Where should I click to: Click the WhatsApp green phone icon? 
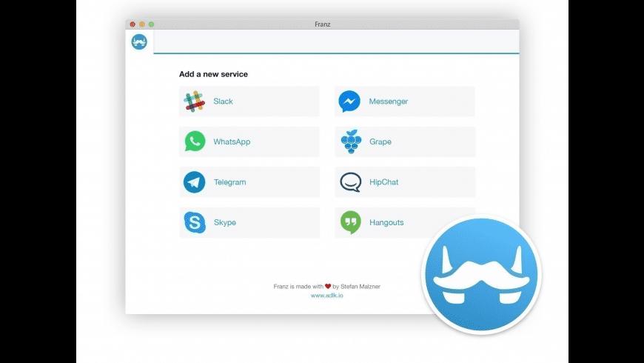pyautogui.click(x=195, y=141)
